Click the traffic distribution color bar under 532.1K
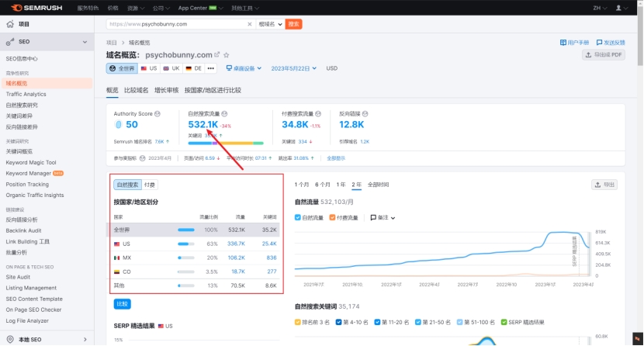 tap(226, 144)
